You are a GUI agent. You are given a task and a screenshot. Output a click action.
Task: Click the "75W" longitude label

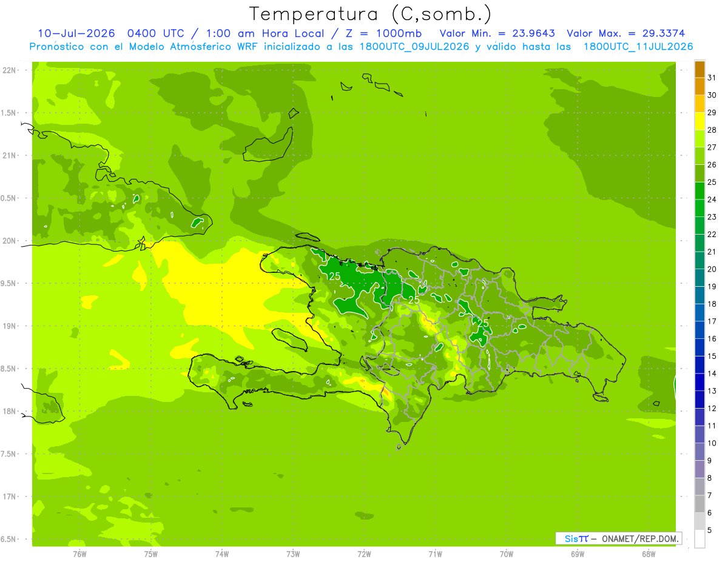[x=151, y=554]
